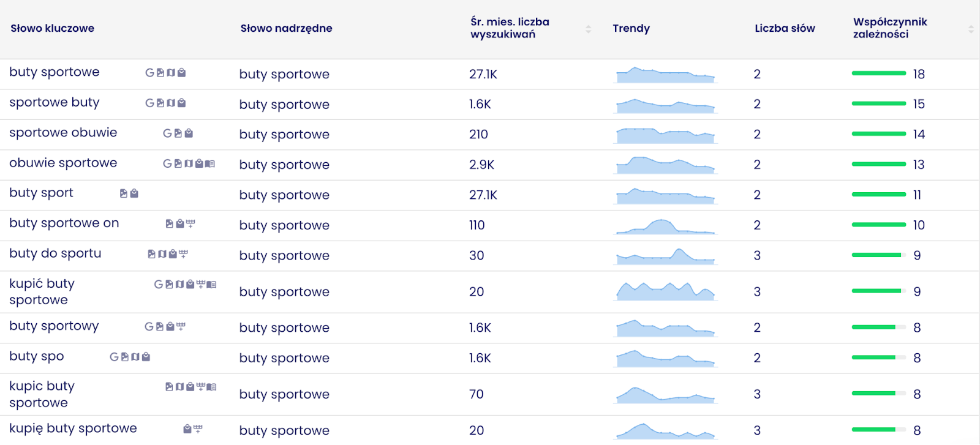Click the open book icon for 'kupic buty sportowe'

211,387
